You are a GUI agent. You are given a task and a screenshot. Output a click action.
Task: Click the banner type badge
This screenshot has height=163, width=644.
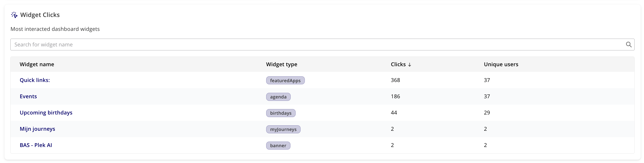[278, 146]
